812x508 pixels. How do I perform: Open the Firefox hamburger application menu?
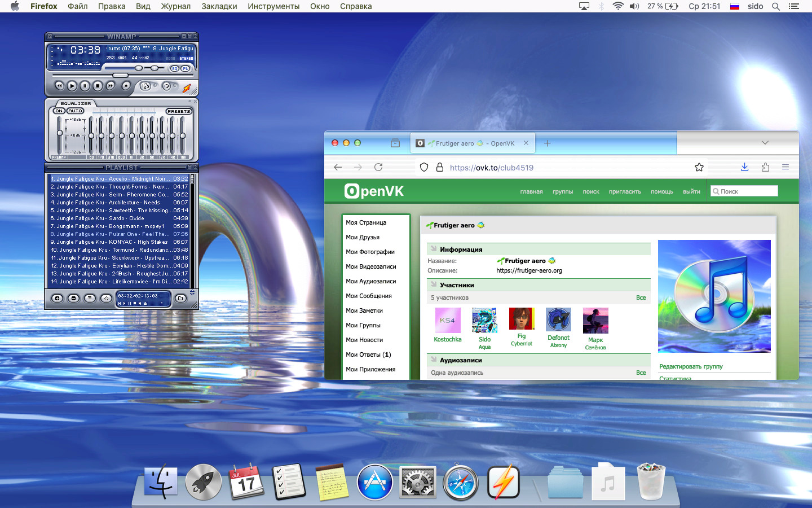click(x=785, y=167)
